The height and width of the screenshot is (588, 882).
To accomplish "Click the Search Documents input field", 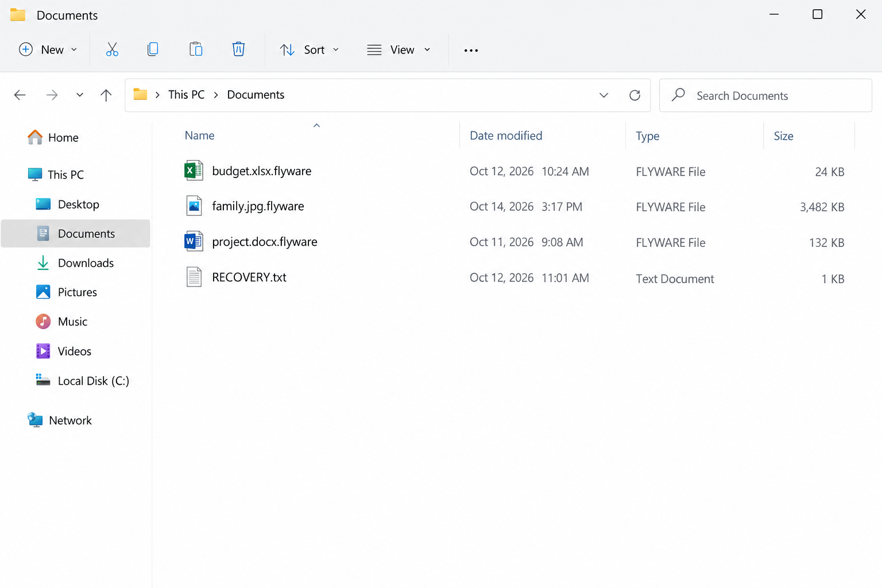I will pyautogui.click(x=765, y=95).
